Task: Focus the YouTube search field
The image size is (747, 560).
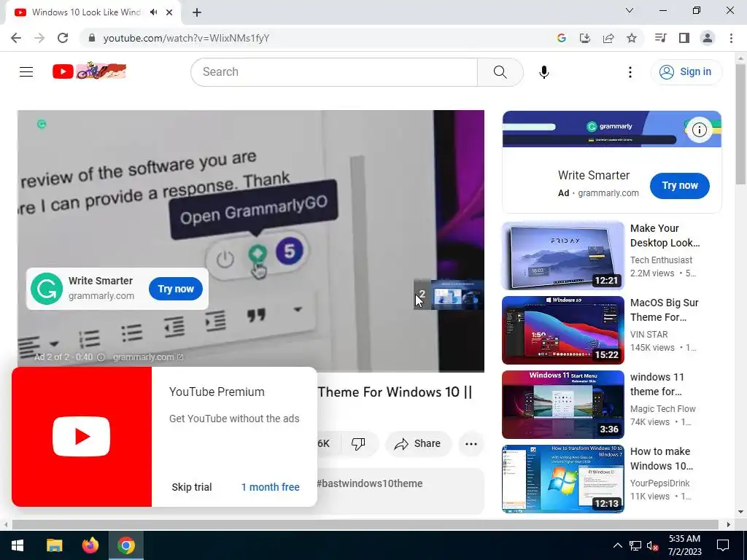Action: (x=334, y=72)
